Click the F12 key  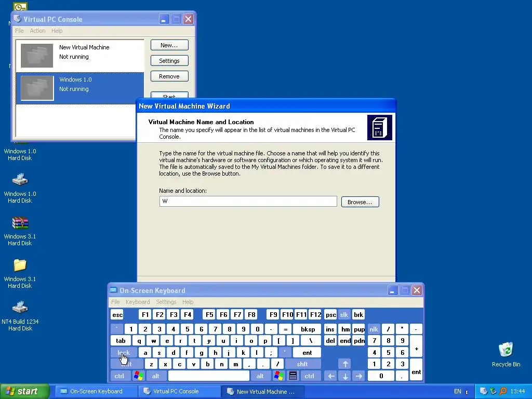[x=315, y=314]
